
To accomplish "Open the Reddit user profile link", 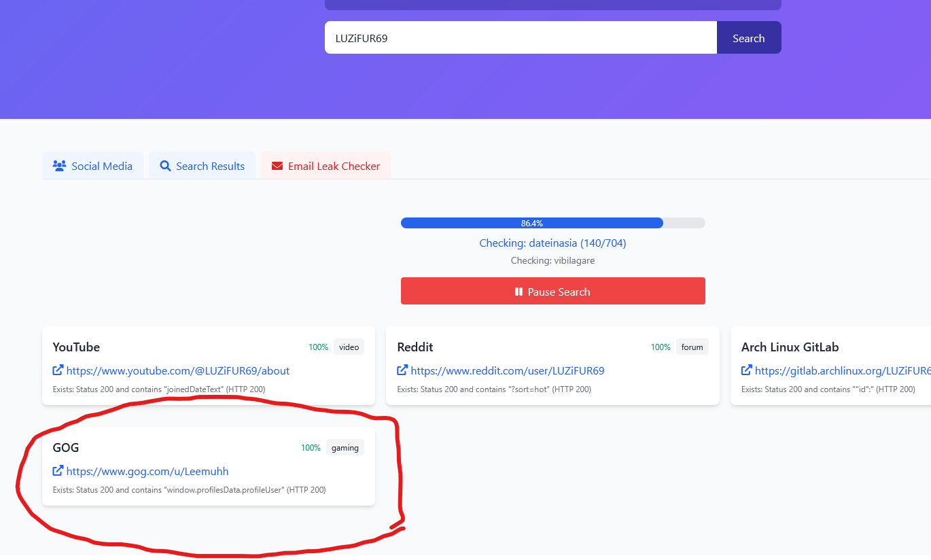I will pos(508,370).
